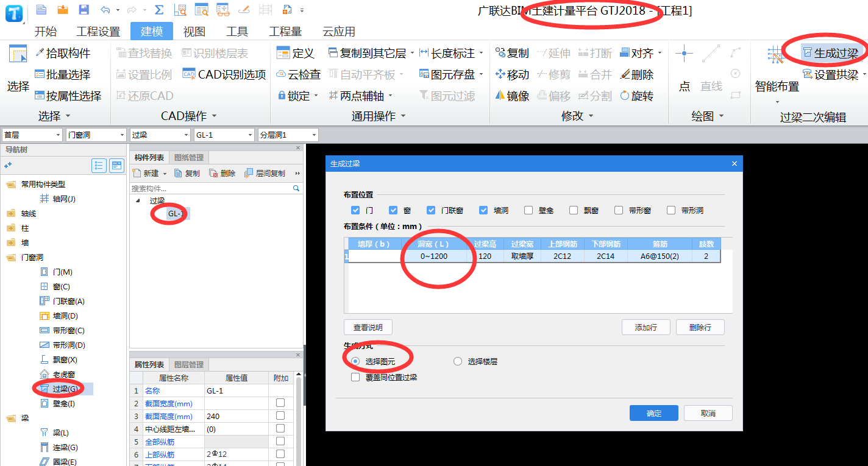
Task: Enable 覆盖同位置过梁 checkbox
Action: (x=355, y=377)
